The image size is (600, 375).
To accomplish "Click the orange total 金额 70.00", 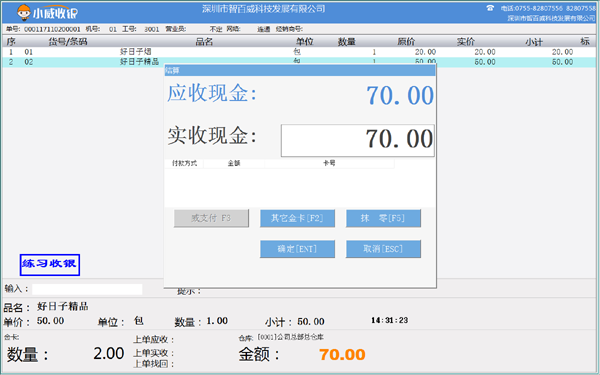I will click(x=342, y=355).
